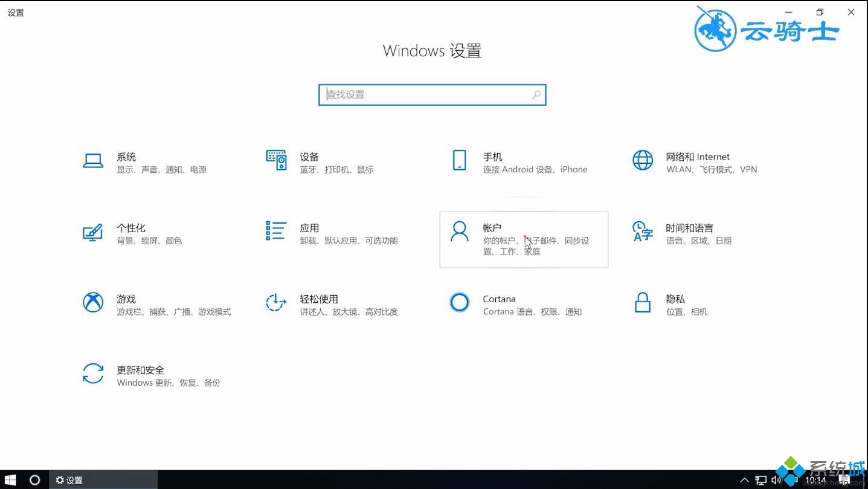The height and width of the screenshot is (489, 868).
Task: Focus the 查找设置 search field
Action: (x=432, y=95)
